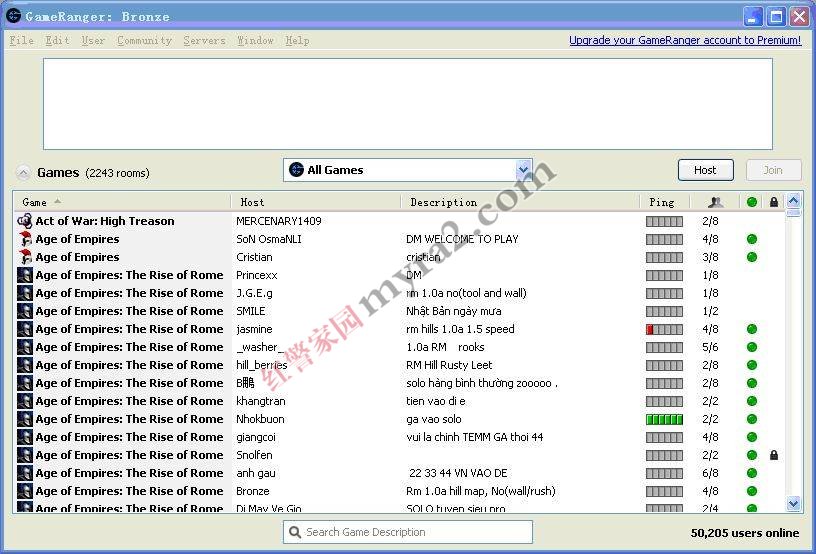Click ping bar in MERCENARY1409 row
Screen dimensions: 816x554
point(664,221)
